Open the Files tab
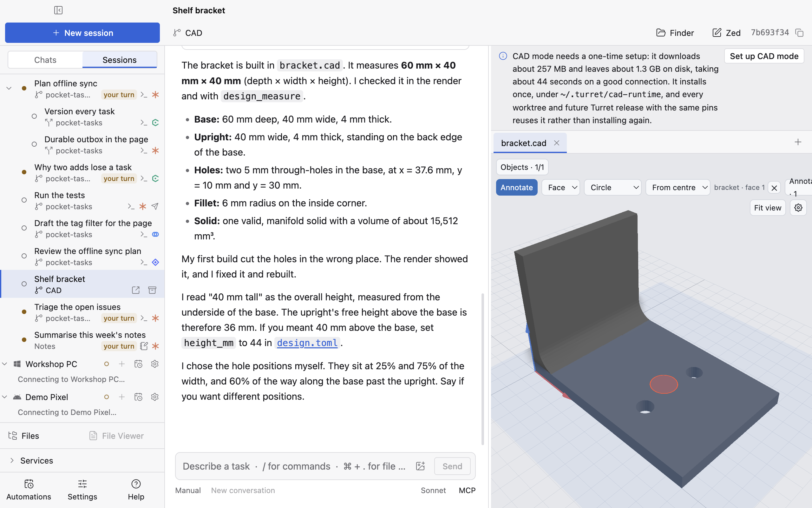The image size is (812, 508). [23, 436]
